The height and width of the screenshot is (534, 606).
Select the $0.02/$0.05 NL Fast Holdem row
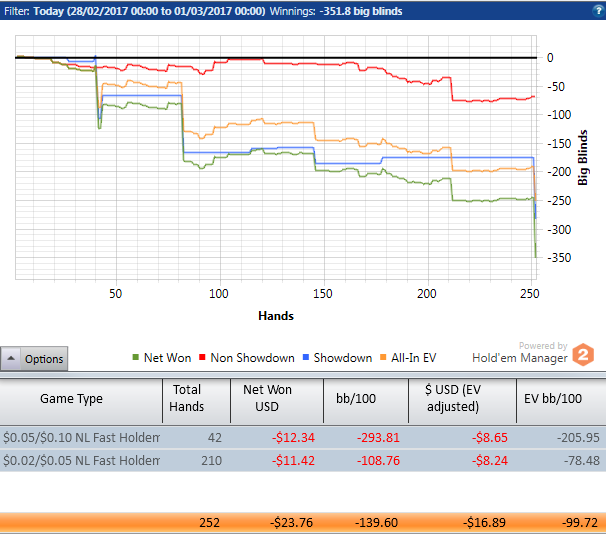(303, 461)
